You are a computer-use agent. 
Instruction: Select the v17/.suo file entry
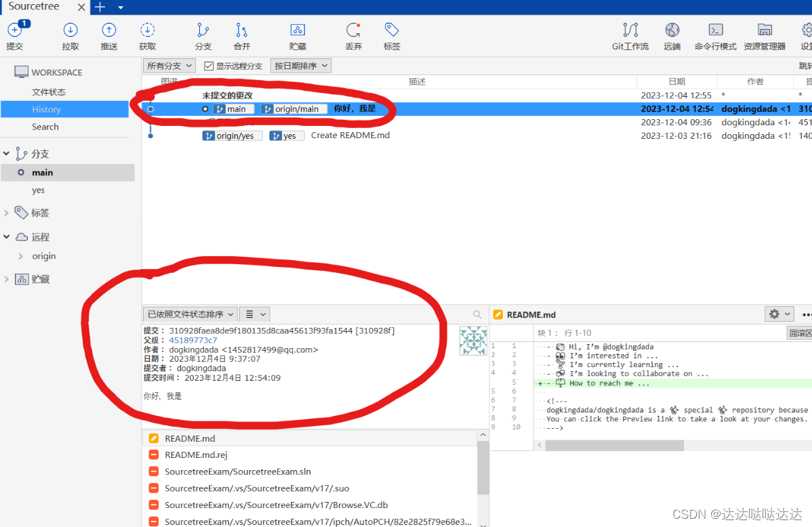pos(310,488)
